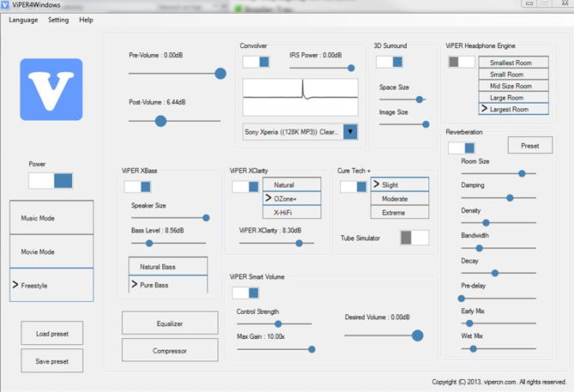Select Small Room headphone option

point(513,74)
